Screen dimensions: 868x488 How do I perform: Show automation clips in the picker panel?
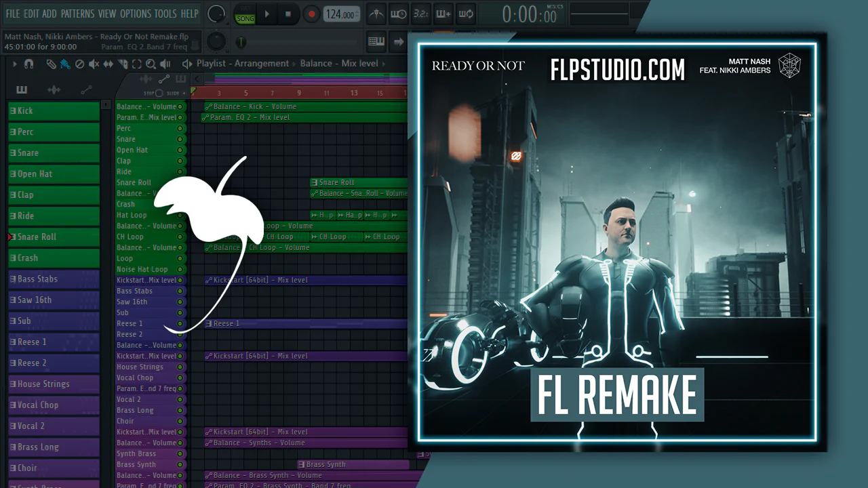86,89
